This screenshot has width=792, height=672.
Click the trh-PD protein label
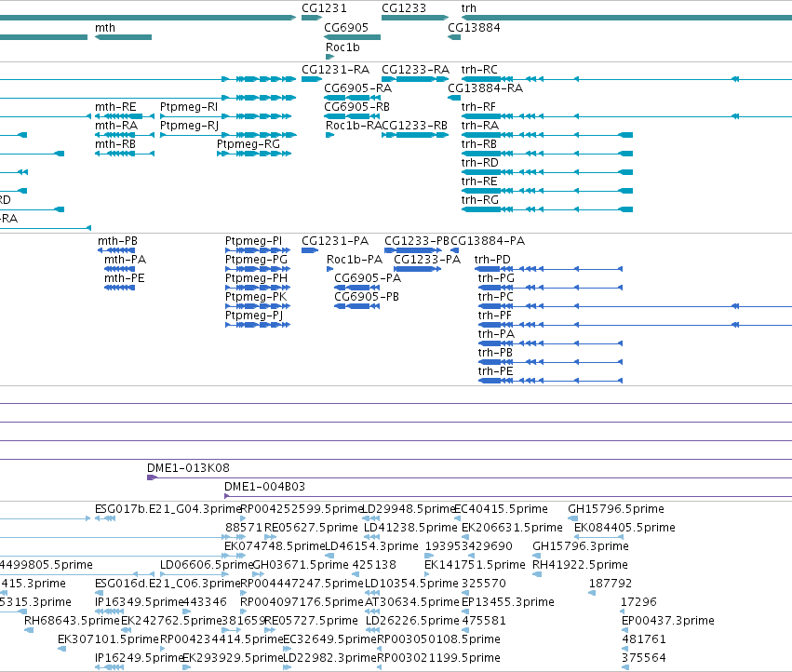pyautogui.click(x=492, y=260)
